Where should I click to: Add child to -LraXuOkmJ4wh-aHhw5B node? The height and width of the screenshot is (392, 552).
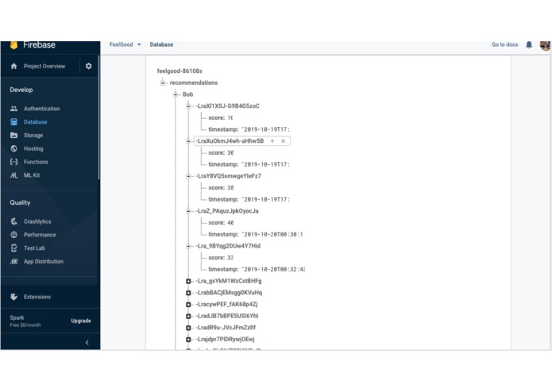pyautogui.click(x=272, y=141)
